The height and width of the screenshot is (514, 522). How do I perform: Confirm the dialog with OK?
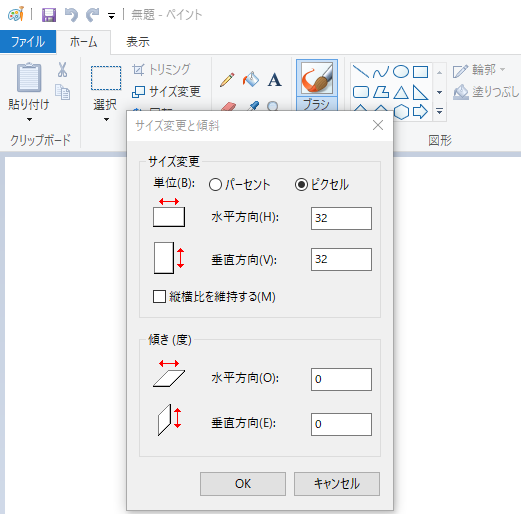243,484
